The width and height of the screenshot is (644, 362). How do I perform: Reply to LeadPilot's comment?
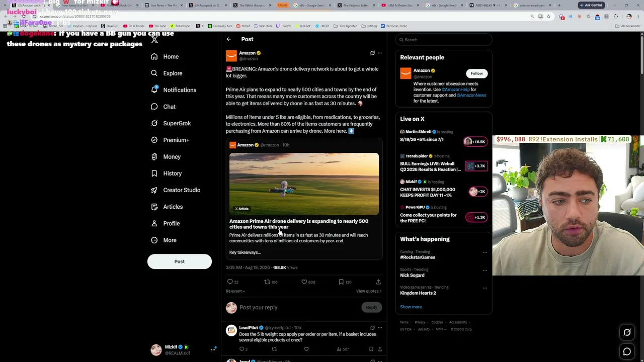pos(242,349)
